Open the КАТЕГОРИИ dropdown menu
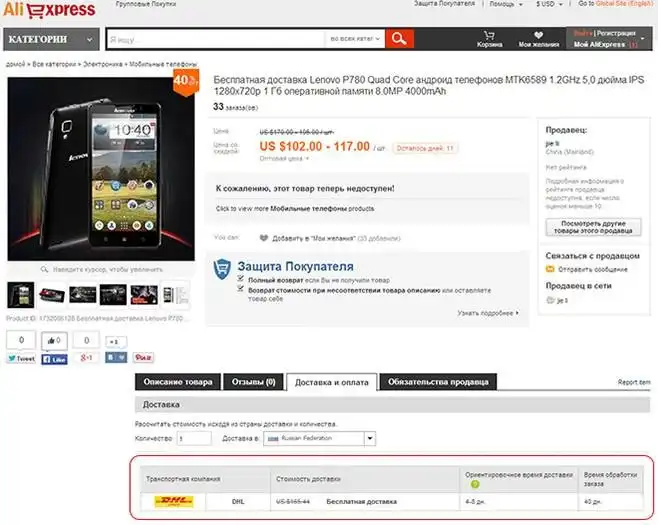Viewport: 658px width, 525px height. pyautogui.click(x=51, y=39)
